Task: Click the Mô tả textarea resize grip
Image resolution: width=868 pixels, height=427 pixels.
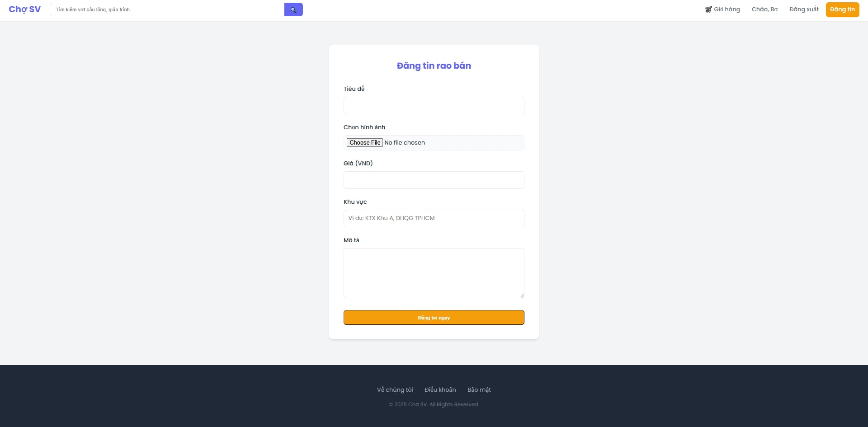Action: pos(522,296)
